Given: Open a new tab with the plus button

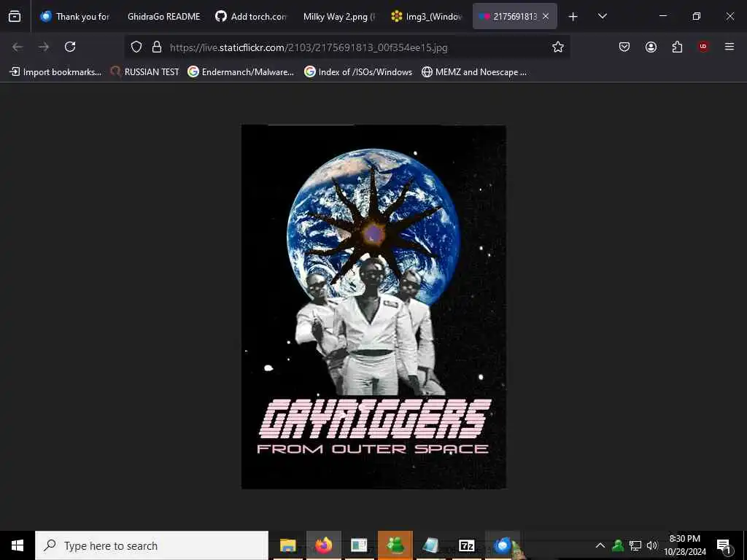Looking at the screenshot, I should pyautogui.click(x=573, y=17).
